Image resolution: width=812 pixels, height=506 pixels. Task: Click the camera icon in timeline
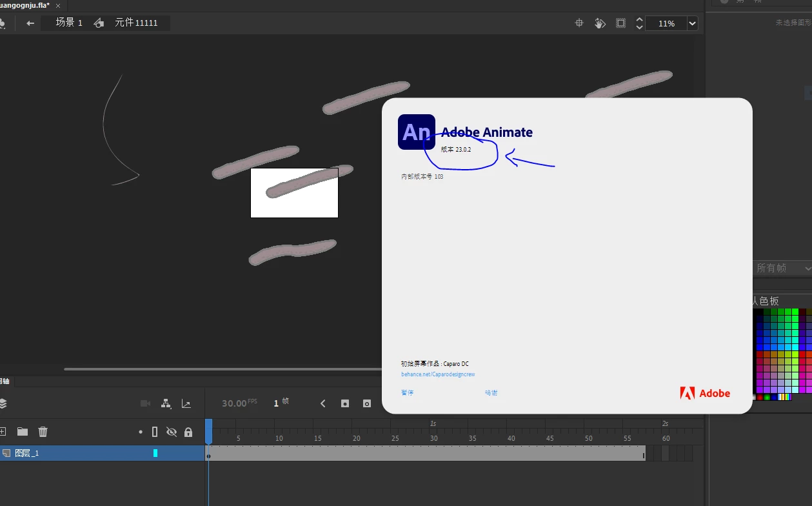(146, 403)
